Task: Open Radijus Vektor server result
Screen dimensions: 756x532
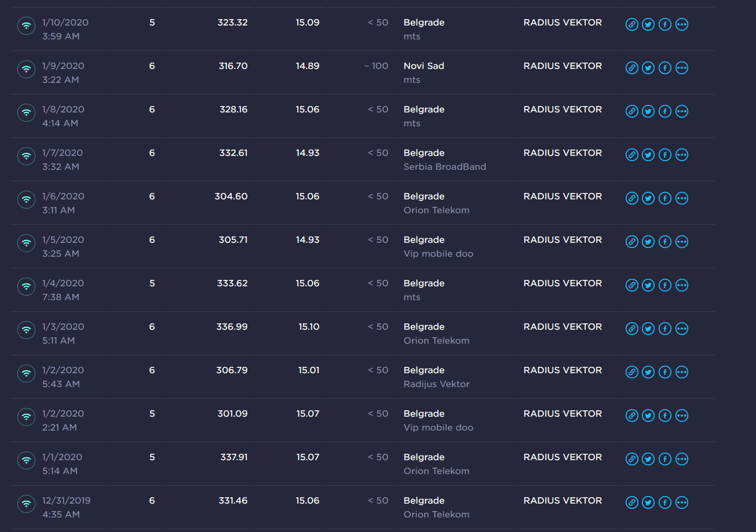Action: click(x=437, y=384)
